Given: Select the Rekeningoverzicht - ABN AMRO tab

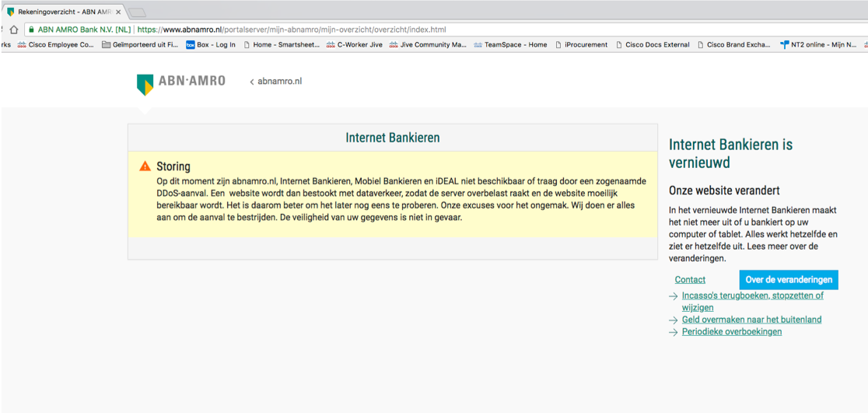Looking at the screenshot, I should pos(65,12).
